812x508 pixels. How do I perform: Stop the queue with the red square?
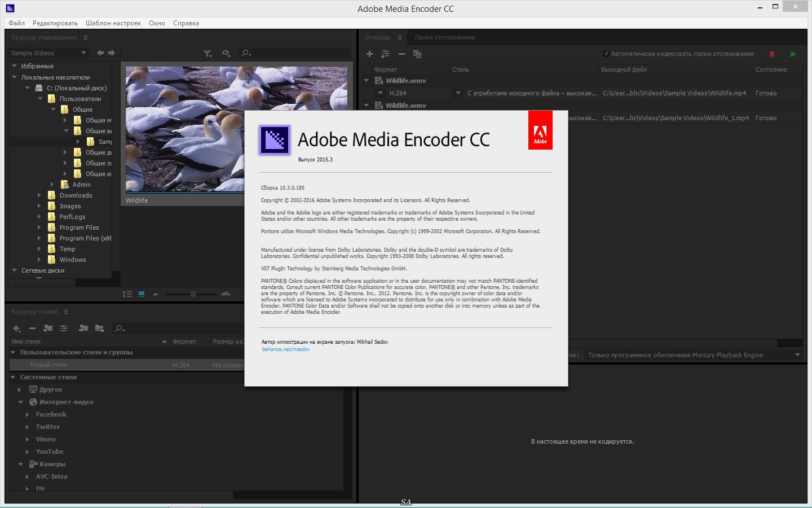[x=772, y=54]
